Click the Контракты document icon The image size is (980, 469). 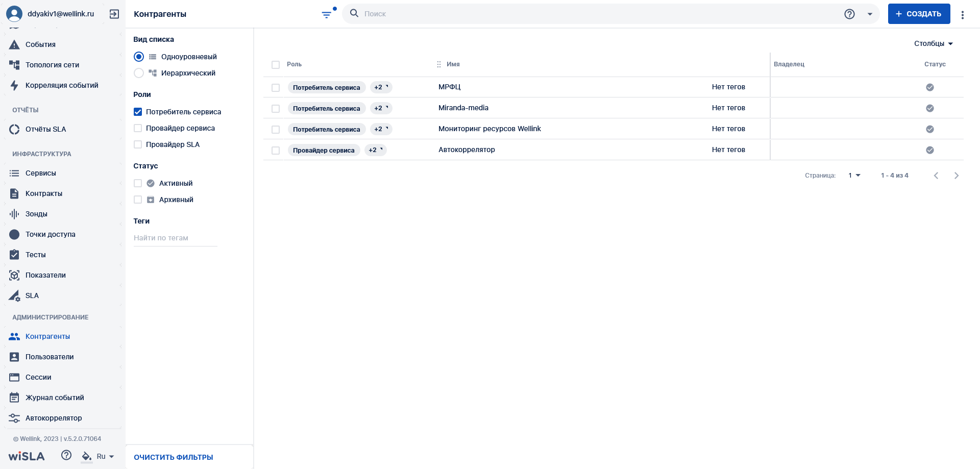click(14, 193)
